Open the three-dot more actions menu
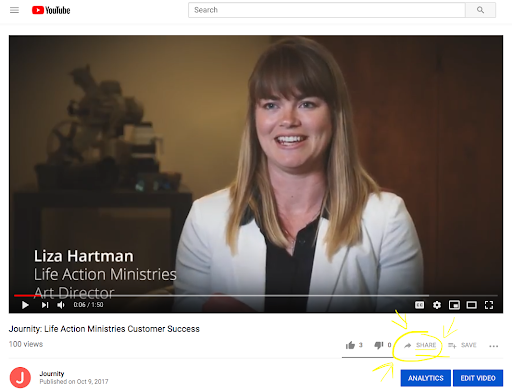 [x=494, y=346]
